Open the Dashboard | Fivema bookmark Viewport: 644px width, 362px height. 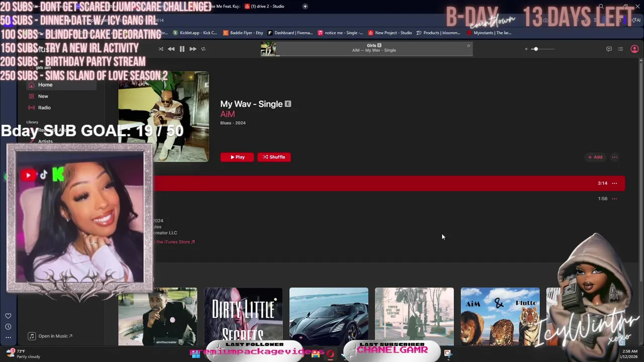290,33
